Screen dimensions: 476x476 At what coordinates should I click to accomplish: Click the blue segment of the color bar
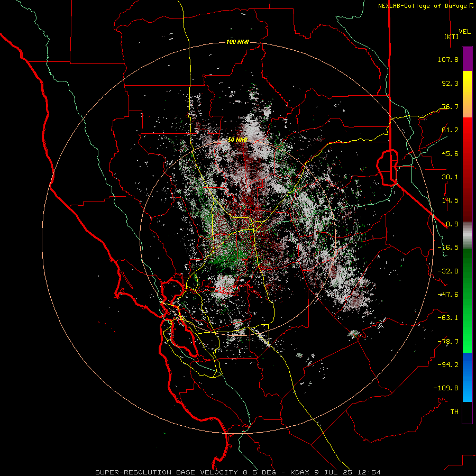pos(467,377)
